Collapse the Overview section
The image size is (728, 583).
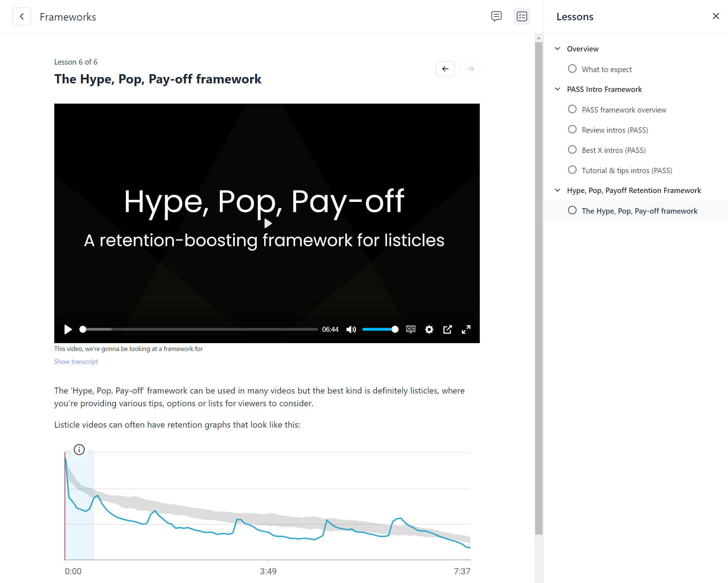[x=557, y=49]
